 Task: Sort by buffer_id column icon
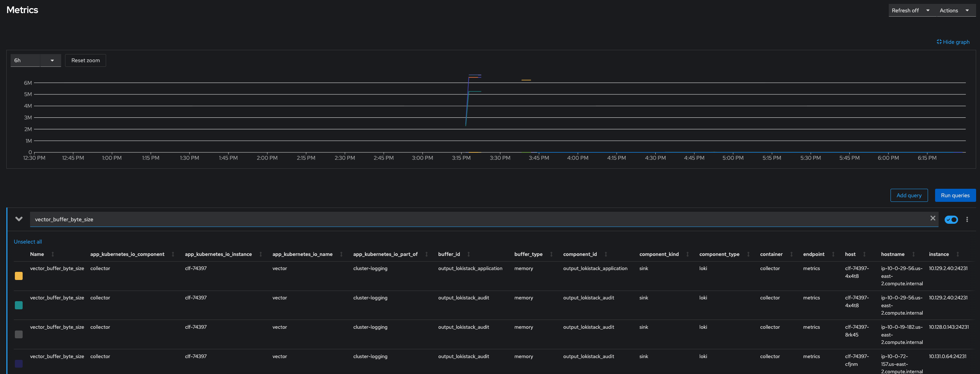(468, 254)
